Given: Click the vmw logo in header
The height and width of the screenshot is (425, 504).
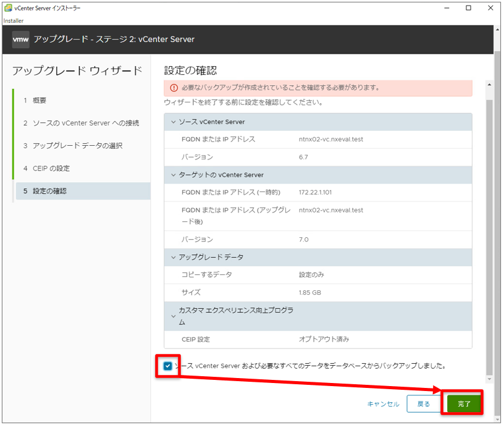Looking at the screenshot, I should [x=20, y=40].
